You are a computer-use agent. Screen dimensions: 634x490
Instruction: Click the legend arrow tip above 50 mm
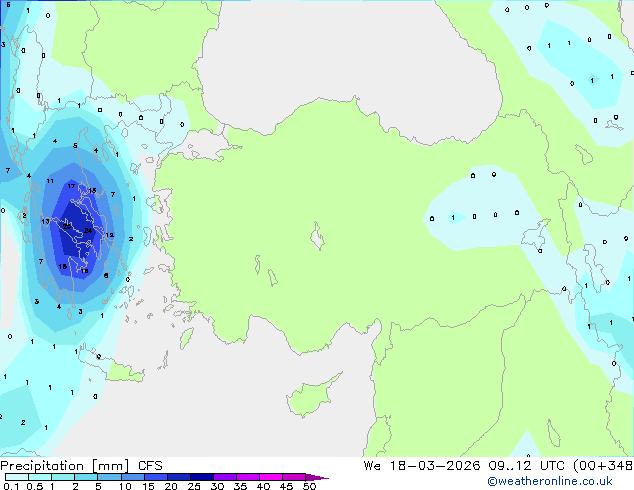pyautogui.click(x=317, y=477)
